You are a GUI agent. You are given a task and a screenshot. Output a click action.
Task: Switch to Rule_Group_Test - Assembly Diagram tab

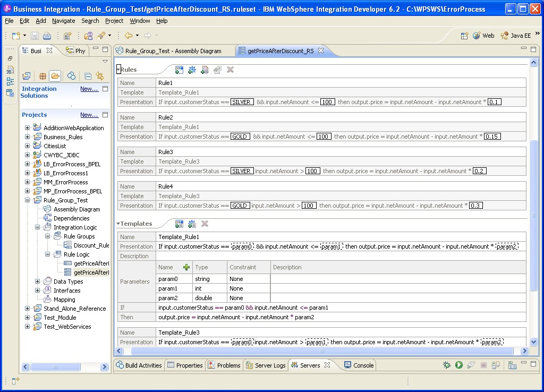[x=173, y=51]
